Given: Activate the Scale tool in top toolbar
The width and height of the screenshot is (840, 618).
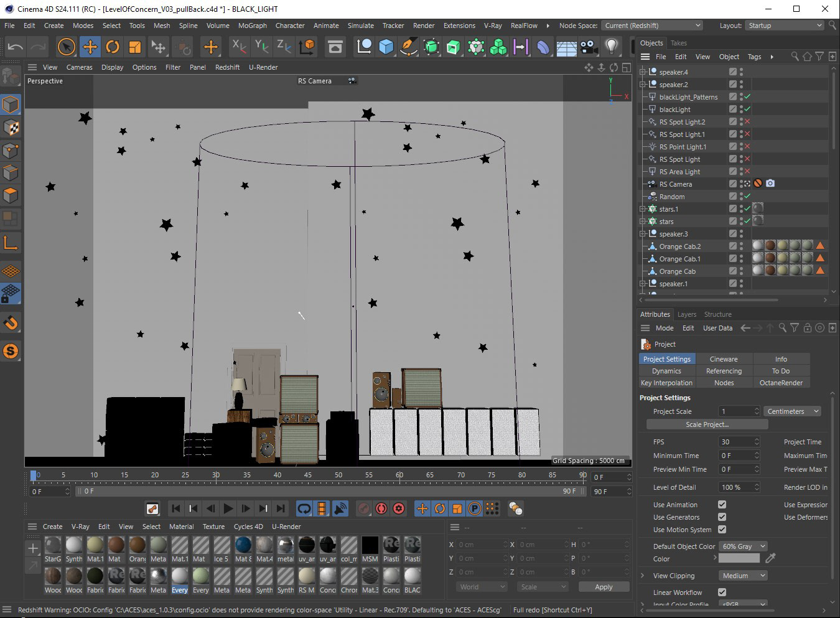Looking at the screenshot, I should [135, 47].
